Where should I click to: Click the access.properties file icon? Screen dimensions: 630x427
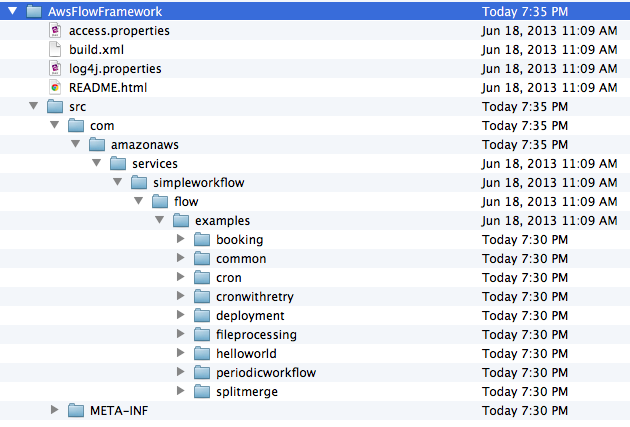click(x=55, y=30)
